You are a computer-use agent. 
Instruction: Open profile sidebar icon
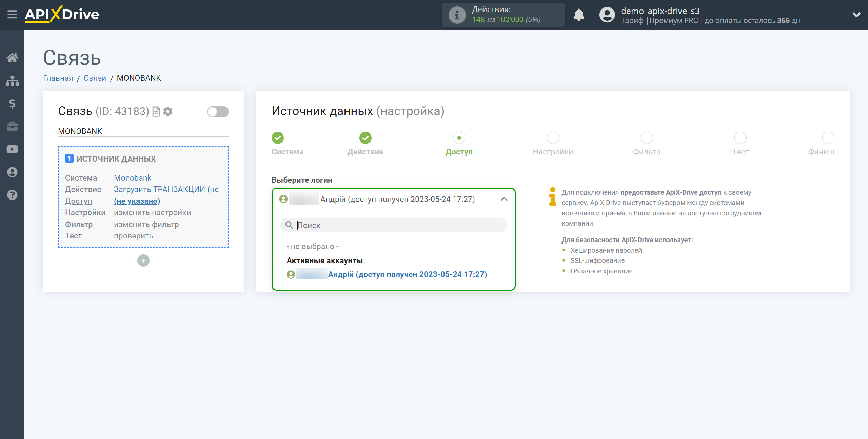pos(12,172)
